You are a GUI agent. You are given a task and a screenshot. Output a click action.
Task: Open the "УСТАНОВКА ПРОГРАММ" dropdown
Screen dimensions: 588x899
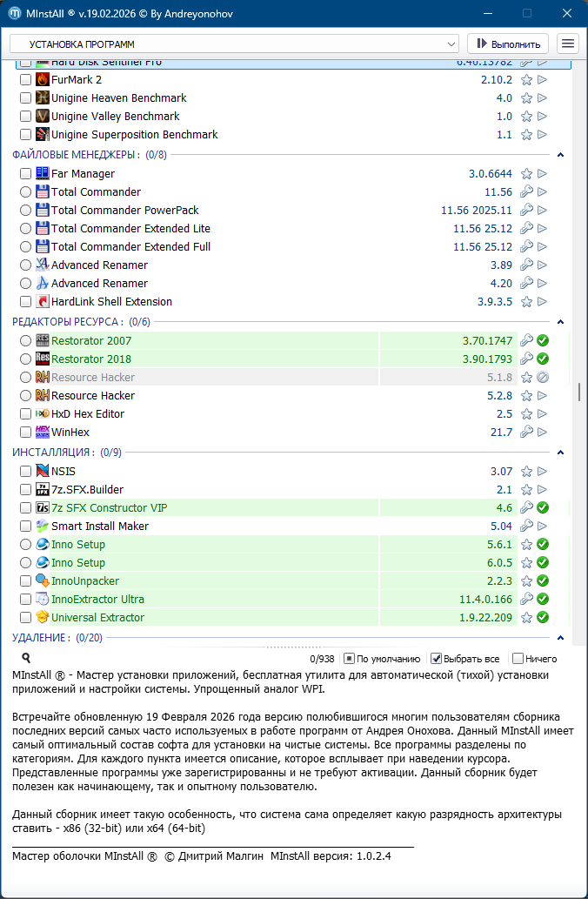click(233, 44)
